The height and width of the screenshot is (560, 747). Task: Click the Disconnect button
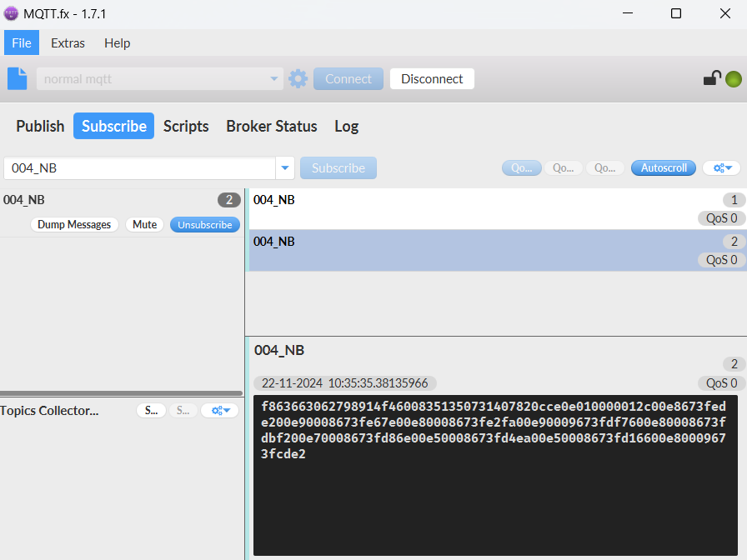(x=432, y=78)
